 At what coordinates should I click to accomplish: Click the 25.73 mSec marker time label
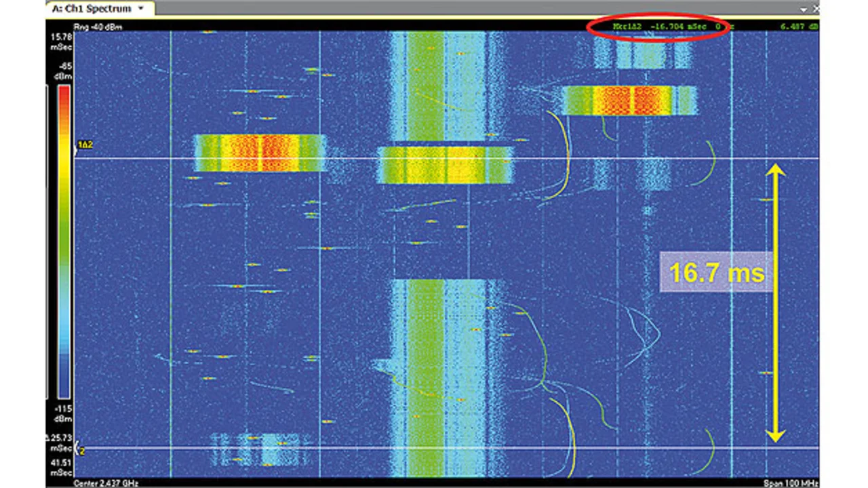click(x=60, y=444)
